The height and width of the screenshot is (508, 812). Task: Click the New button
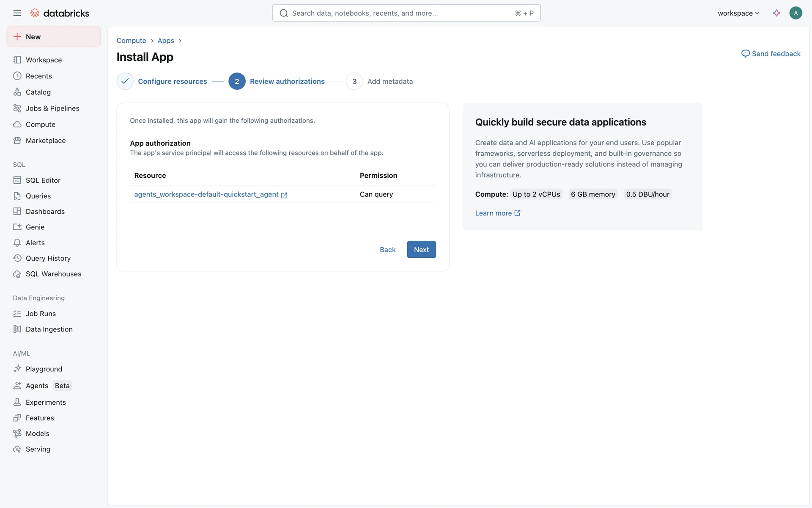coord(54,37)
